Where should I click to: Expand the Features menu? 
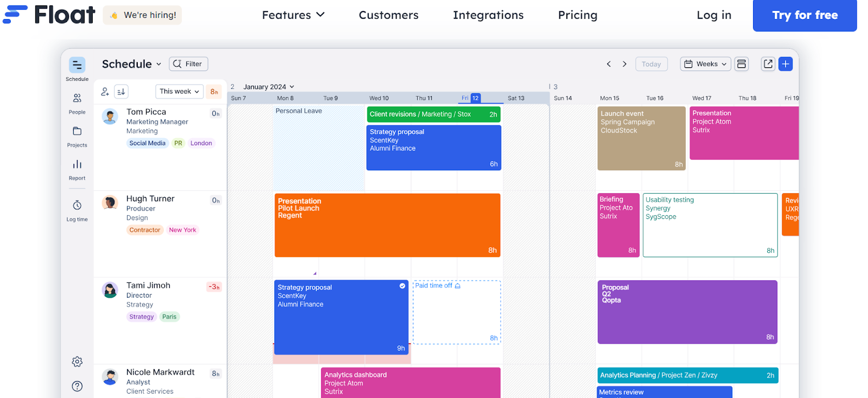tap(293, 15)
